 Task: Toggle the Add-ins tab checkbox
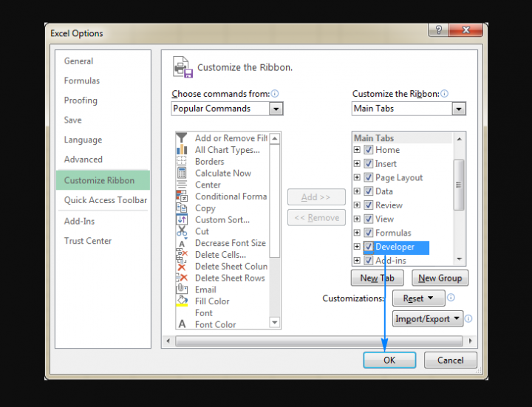pyautogui.click(x=369, y=260)
